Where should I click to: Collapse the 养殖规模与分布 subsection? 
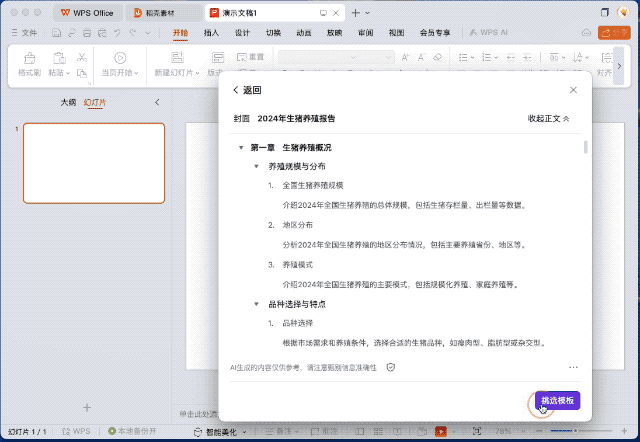(x=256, y=167)
